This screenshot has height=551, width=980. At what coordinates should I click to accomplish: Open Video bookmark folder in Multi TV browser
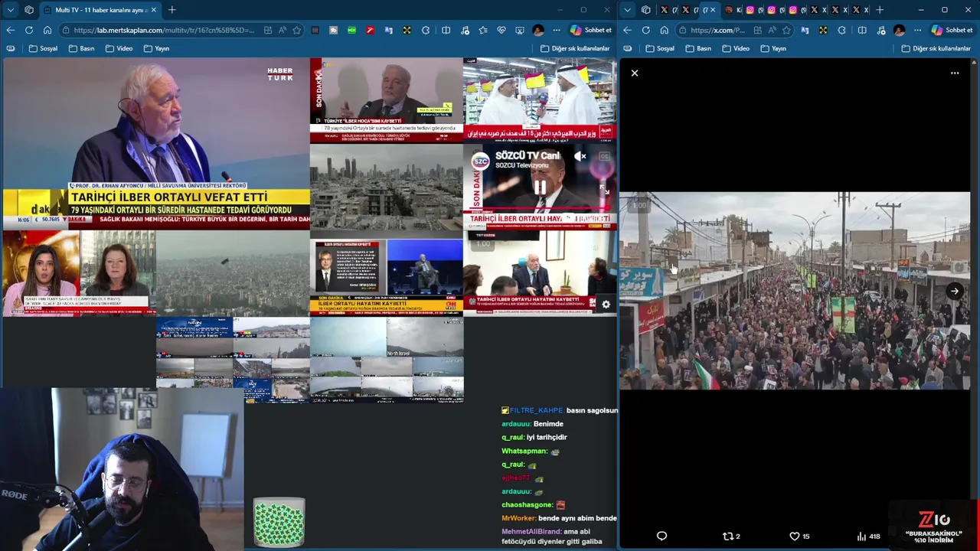click(x=119, y=48)
